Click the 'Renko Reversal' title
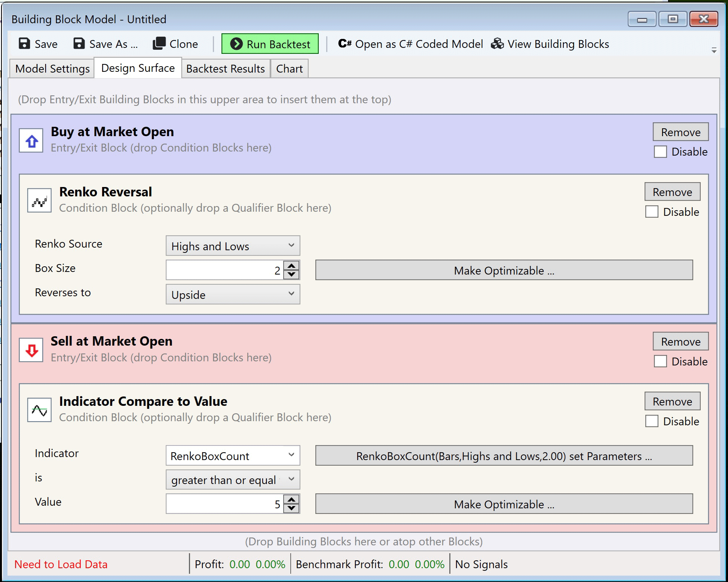This screenshot has height=582, width=728. (x=105, y=192)
